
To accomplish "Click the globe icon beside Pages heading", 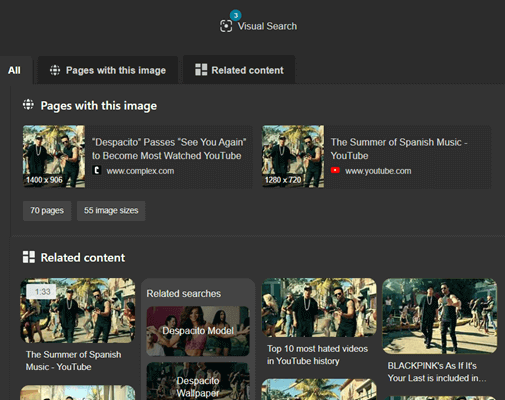I will click(x=28, y=105).
